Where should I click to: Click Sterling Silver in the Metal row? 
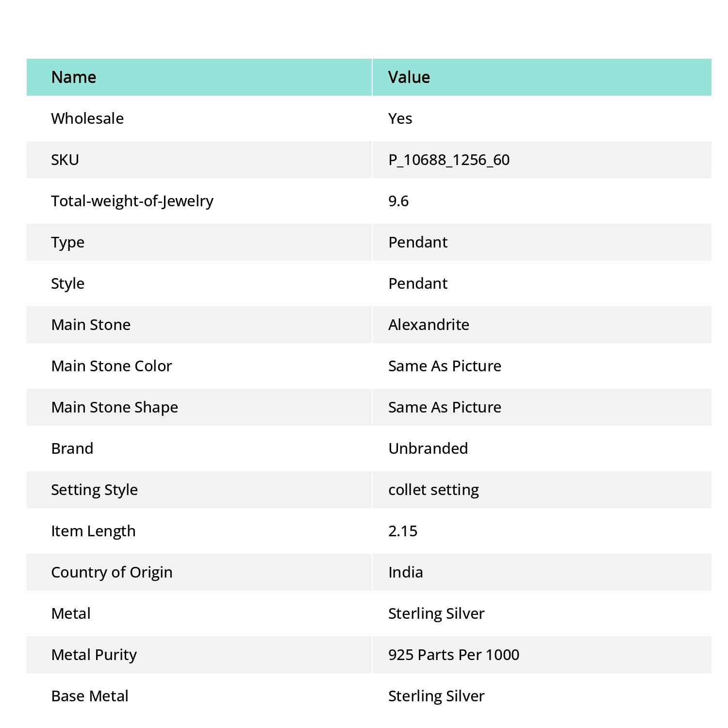(436, 613)
